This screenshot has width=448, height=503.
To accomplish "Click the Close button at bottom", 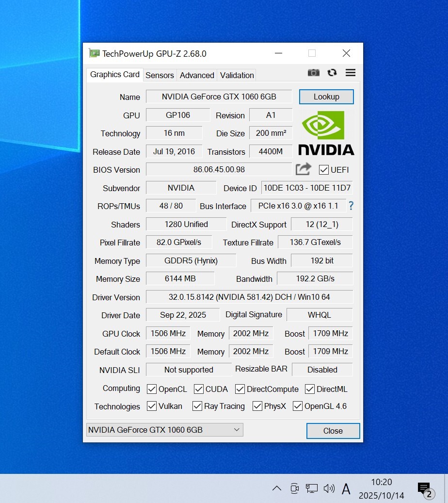I will tap(333, 431).
